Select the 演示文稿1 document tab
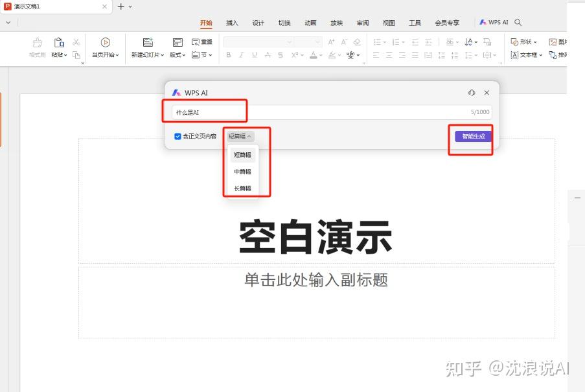Image resolution: width=585 pixels, height=392 pixels. point(56,6)
